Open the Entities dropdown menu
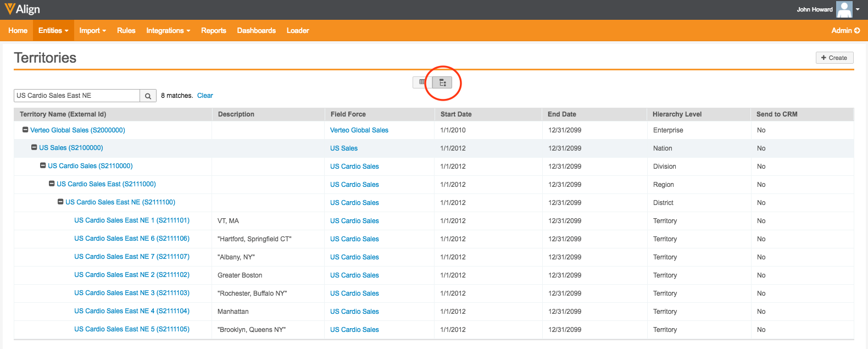The width and height of the screenshot is (868, 349). click(53, 31)
